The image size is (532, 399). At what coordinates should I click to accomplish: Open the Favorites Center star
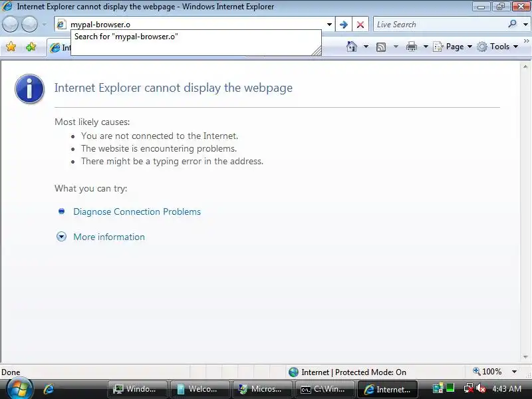[x=11, y=47]
